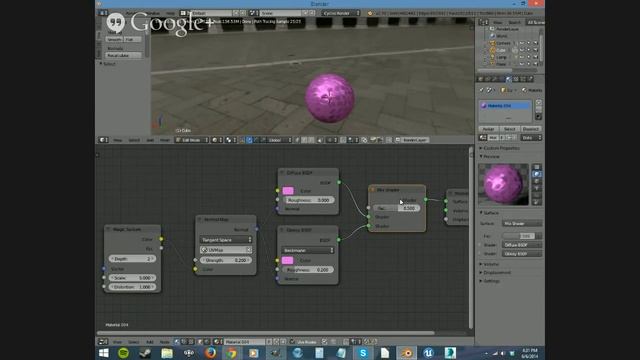The height and width of the screenshot is (360, 640).
Task: Open the Diffuse BSDF shader slot dropdown
Action: coord(522,245)
